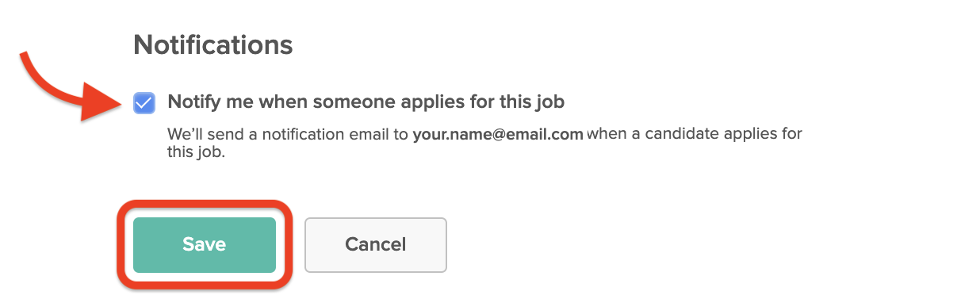Click the Save button
Image resolution: width=980 pixels, height=303 pixels.
tap(205, 244)
